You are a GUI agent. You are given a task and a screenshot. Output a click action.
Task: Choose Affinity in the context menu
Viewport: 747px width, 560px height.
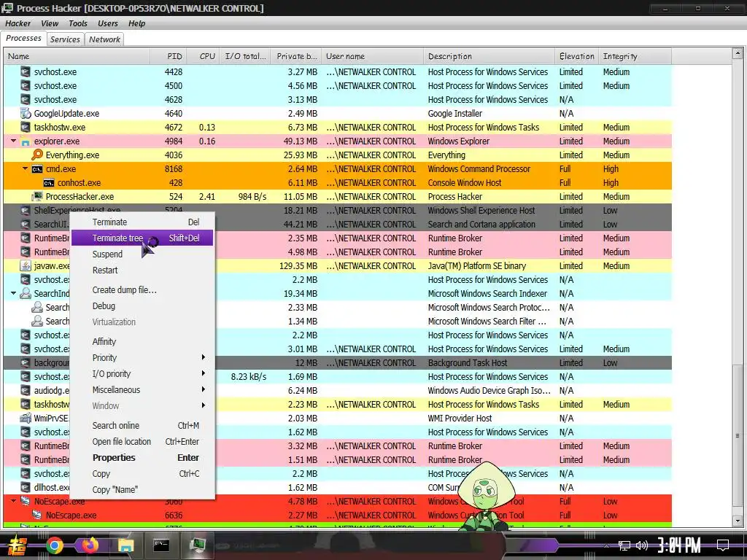142,342
